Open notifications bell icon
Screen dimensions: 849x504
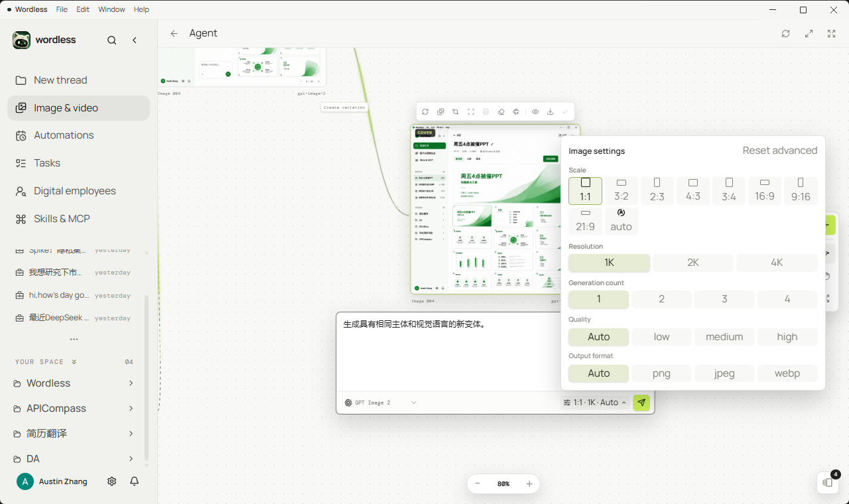point(135,481)
